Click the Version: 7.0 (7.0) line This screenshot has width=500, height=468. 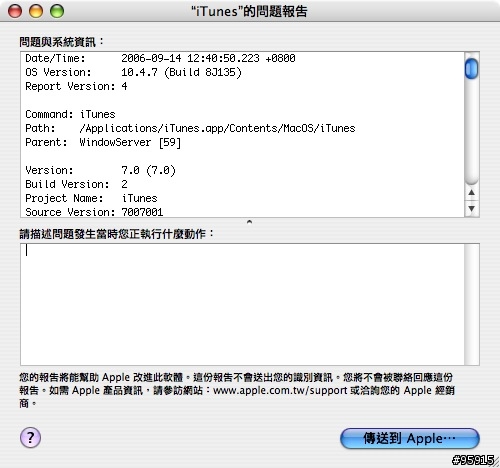(x=100, y=170)
